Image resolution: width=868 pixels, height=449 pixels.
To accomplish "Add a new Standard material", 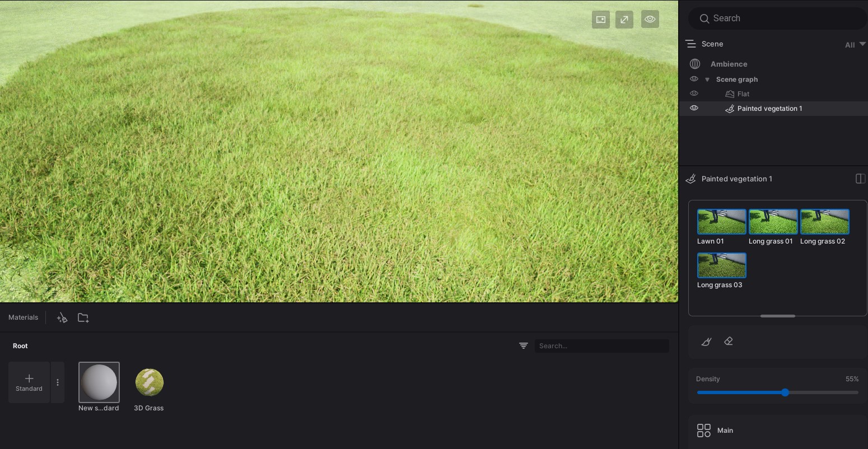I will tap(29, 382).
